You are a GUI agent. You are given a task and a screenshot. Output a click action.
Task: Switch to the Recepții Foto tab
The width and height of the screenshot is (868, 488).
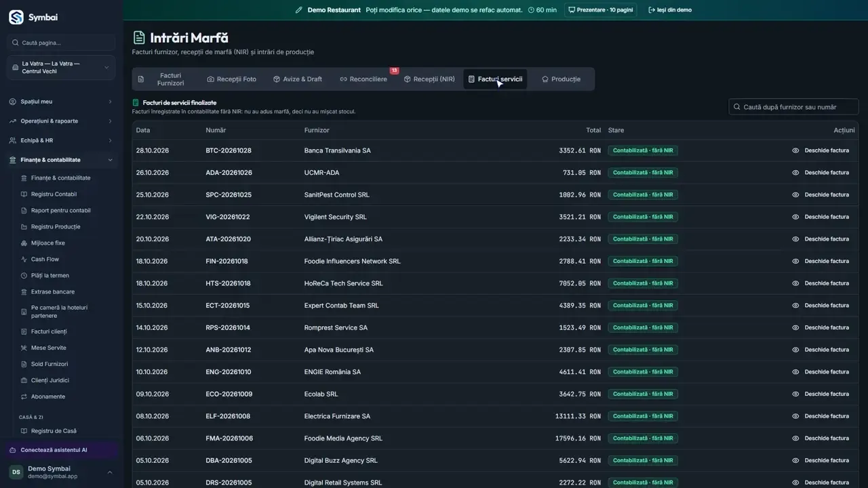[232, 79]
